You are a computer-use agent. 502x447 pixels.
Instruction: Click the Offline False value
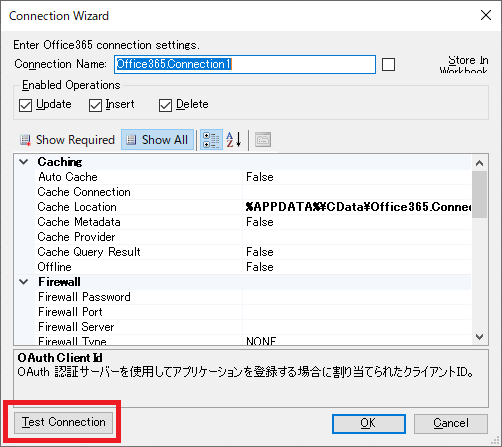tap(357, 267)
